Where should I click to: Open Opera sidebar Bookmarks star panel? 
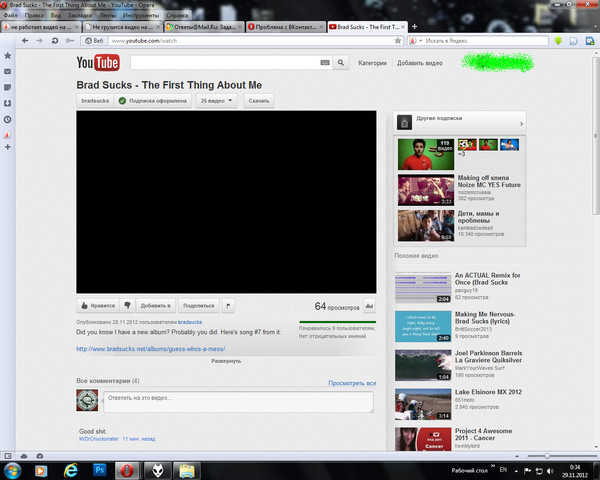click(7, 56)
